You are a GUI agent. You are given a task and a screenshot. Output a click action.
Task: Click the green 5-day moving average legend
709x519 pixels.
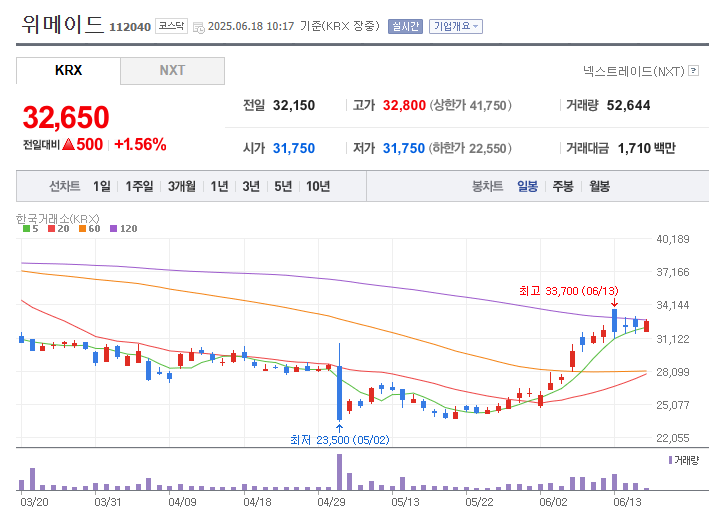point(30,229)
